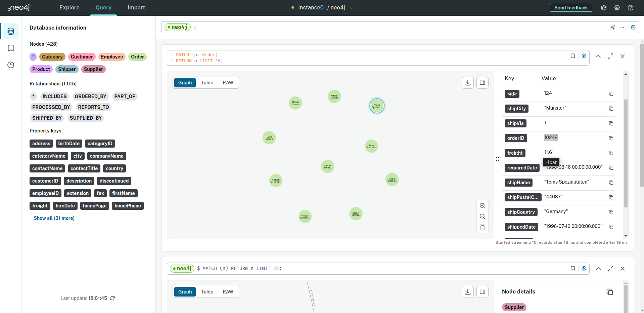
Task: Click the AI sparkle icon in query editor
Action: point(613,27)
